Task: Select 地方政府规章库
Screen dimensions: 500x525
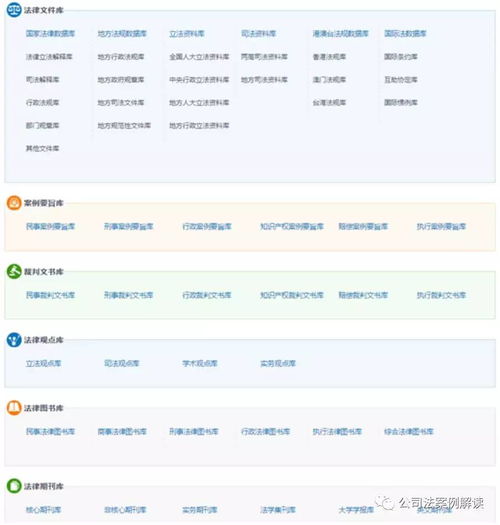Action: click(x=121, y=79)
